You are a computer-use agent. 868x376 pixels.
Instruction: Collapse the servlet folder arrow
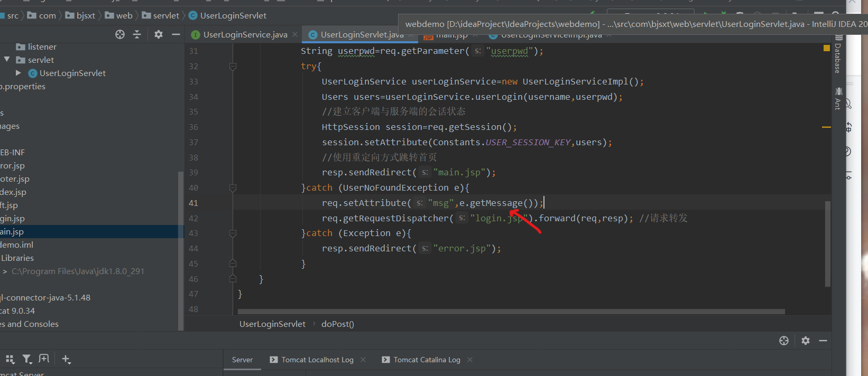(x=7, y=60)
